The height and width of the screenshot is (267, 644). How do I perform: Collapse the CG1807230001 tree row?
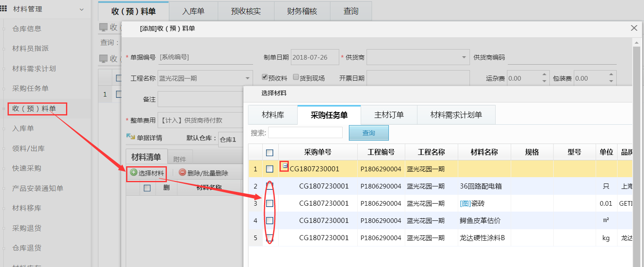tap(285, 166)
